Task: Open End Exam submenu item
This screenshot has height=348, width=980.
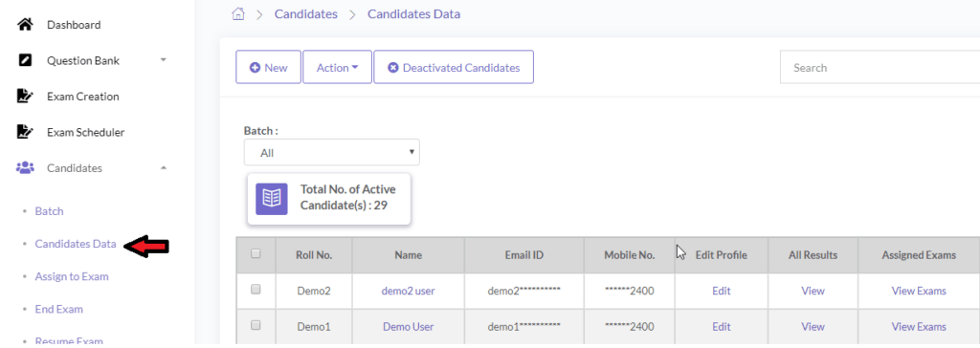Action: (x=58, y=309)
